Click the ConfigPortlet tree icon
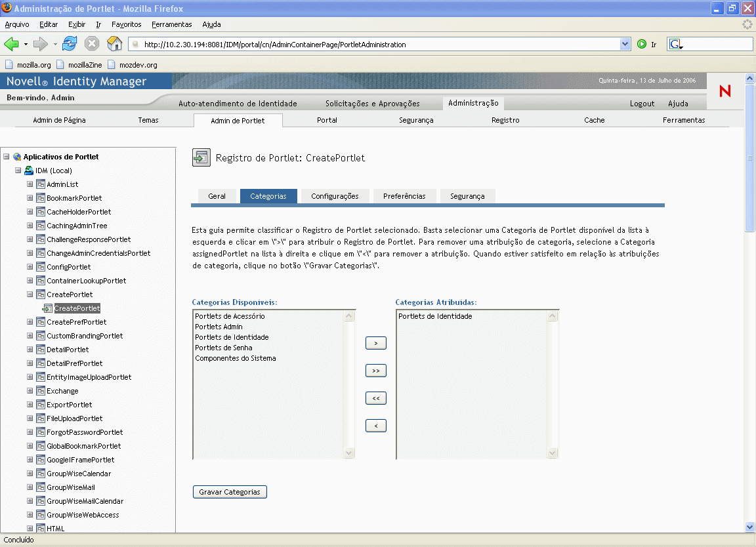The height and width of the screenshot is (547, 756). coord(41,267)
